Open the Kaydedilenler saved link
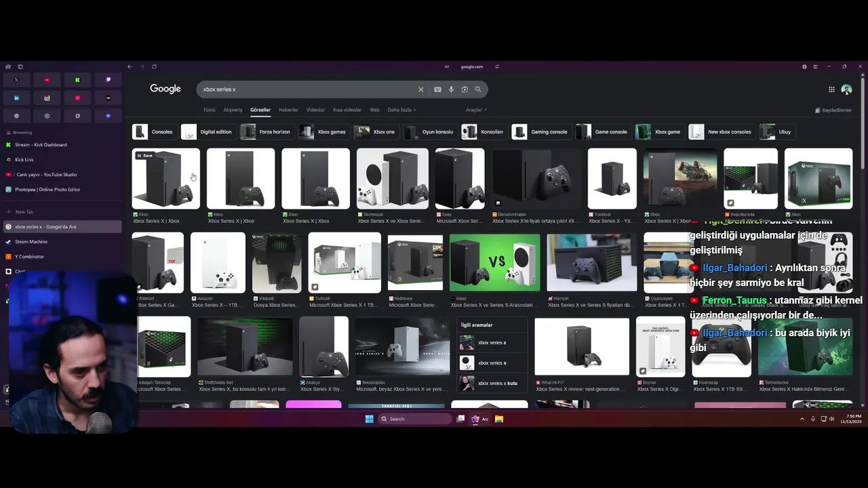Screen dimensions: 868x488 point(833,110)
